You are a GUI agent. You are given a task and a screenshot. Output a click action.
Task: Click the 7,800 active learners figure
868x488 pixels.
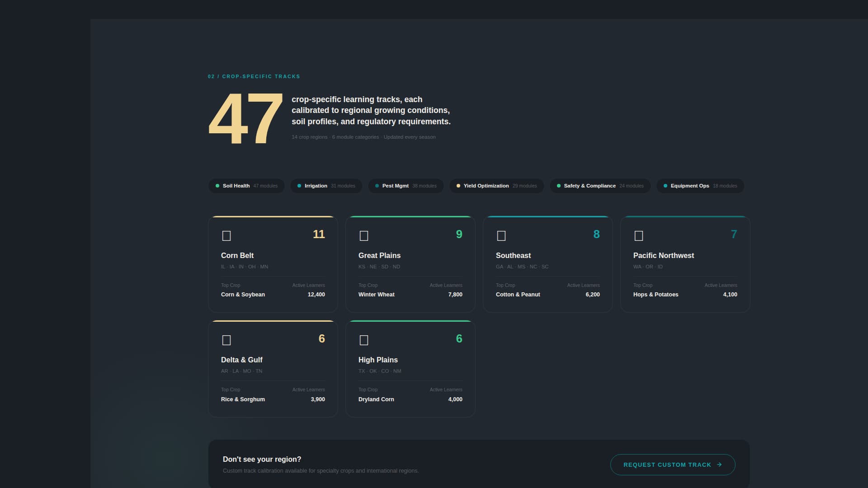tap(455, 295)
